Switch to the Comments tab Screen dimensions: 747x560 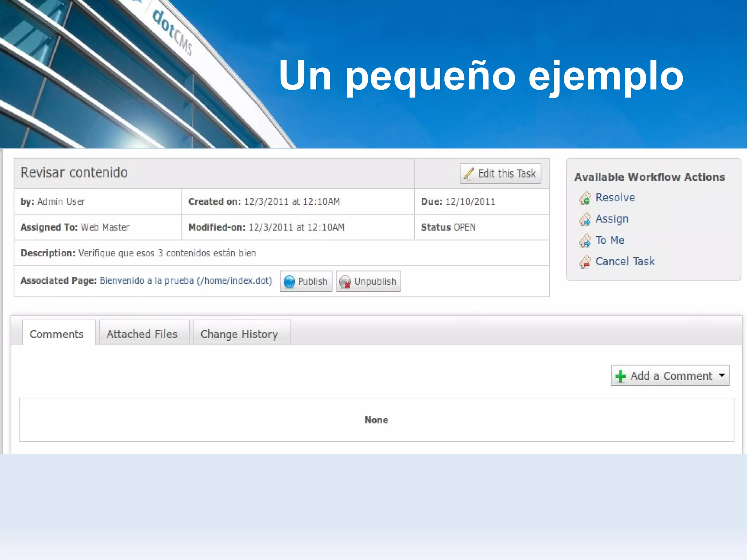tap(57, 334)
